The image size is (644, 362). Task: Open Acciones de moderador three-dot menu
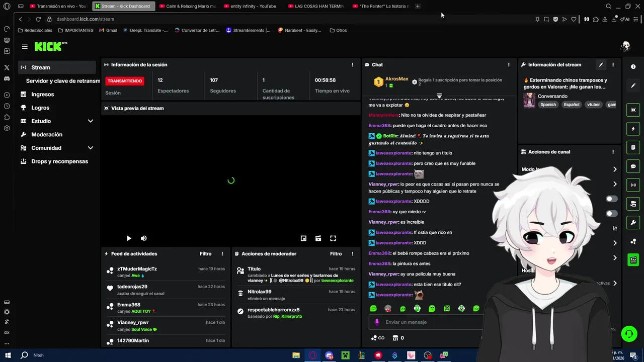click(352, 254)
